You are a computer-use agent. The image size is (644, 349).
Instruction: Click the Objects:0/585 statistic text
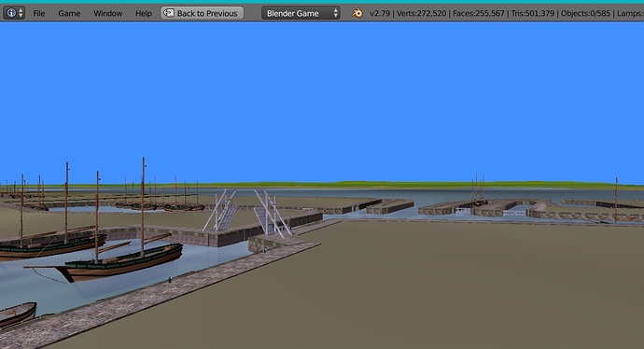tap(585, 13)
